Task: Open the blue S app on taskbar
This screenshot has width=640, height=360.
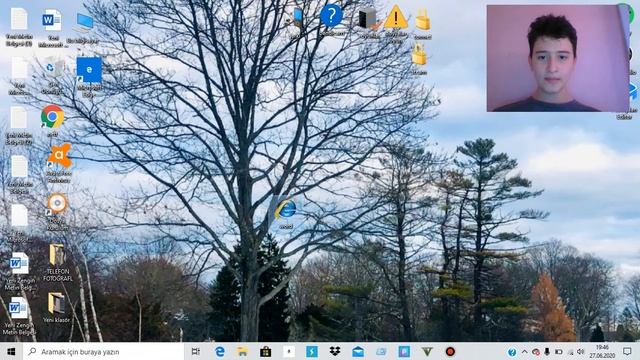Action: [x=311, y=351]
